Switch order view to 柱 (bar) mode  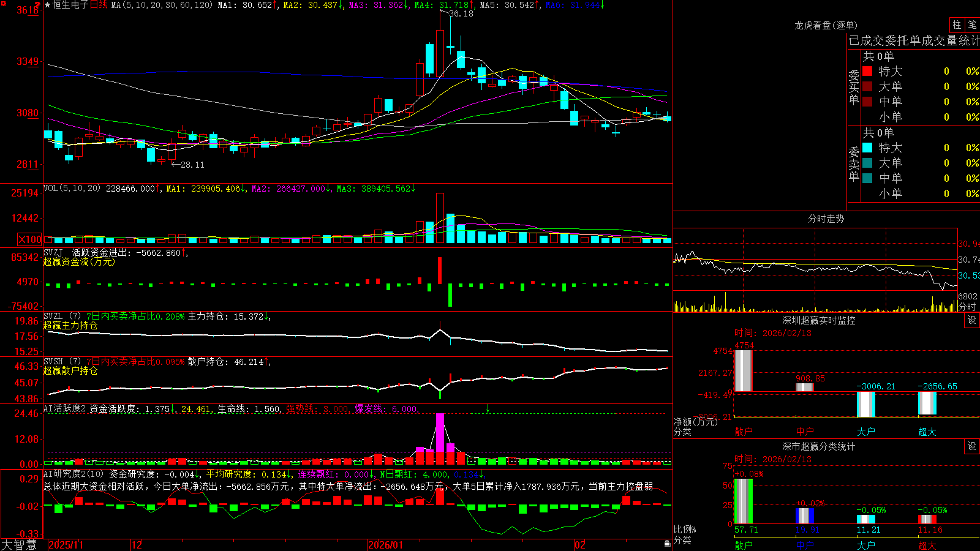point(957,25)
